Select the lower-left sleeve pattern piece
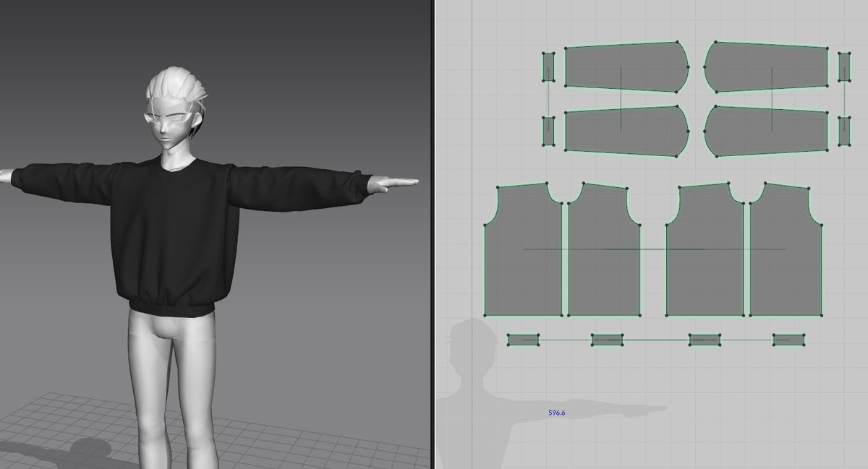The height and width of the screenshot is (469, 868). point(626,132)
